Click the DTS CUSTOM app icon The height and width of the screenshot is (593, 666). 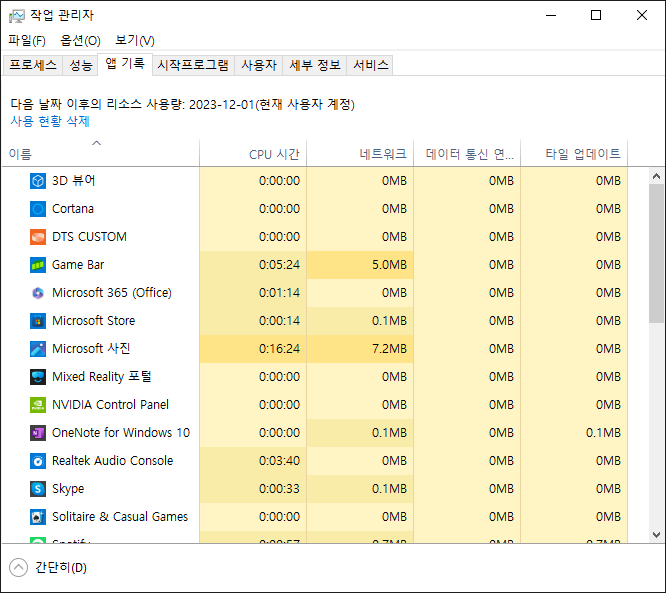38,237
